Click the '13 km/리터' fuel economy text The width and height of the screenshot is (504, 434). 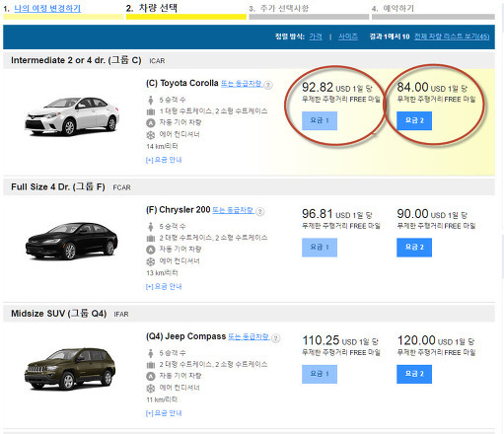(162, 273)
